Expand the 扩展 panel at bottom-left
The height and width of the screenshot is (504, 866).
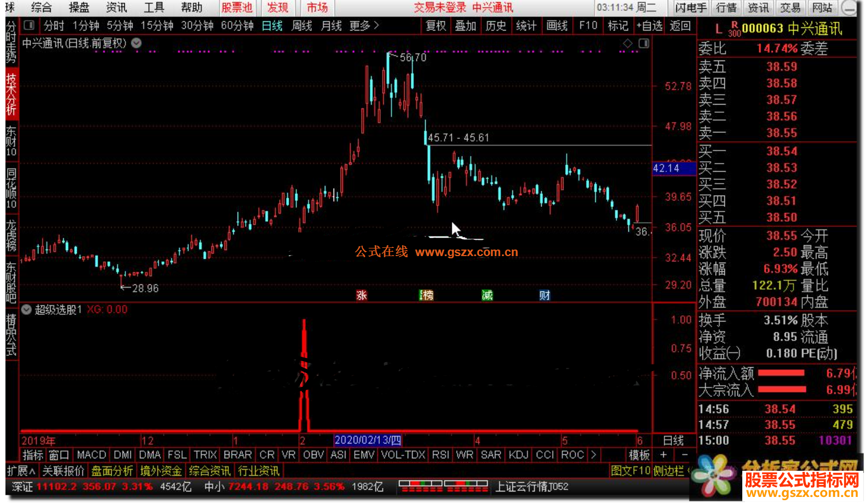pos(21,471)
